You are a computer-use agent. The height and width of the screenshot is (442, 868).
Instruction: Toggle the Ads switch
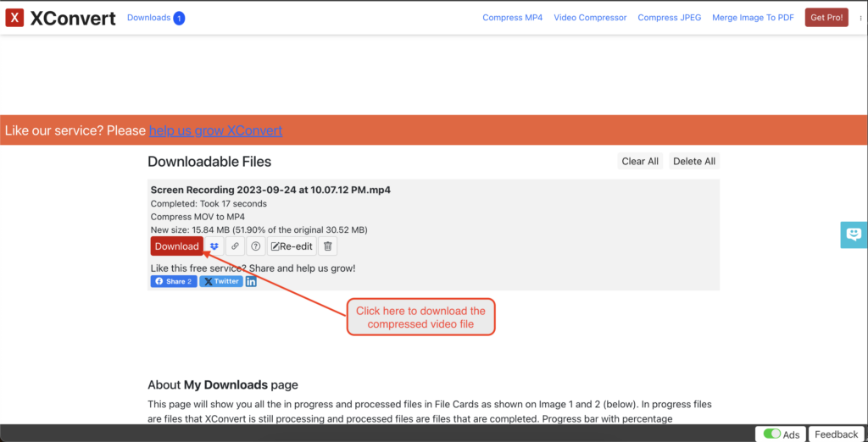(771, 434)
